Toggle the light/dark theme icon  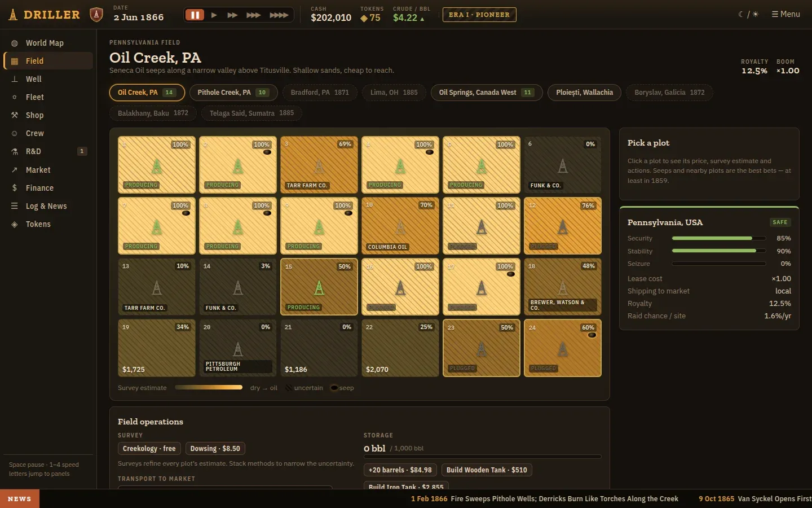pyautogui.click(x=748, y=14)
